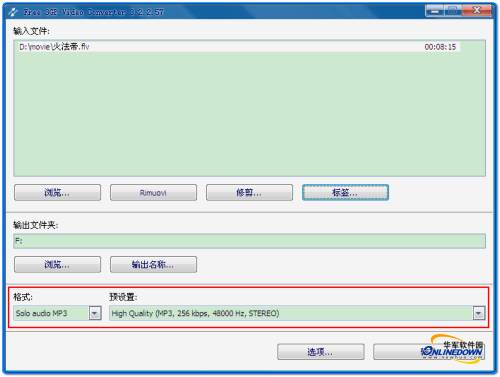Click 浏览 button under the output folder field

click(57, 265)
